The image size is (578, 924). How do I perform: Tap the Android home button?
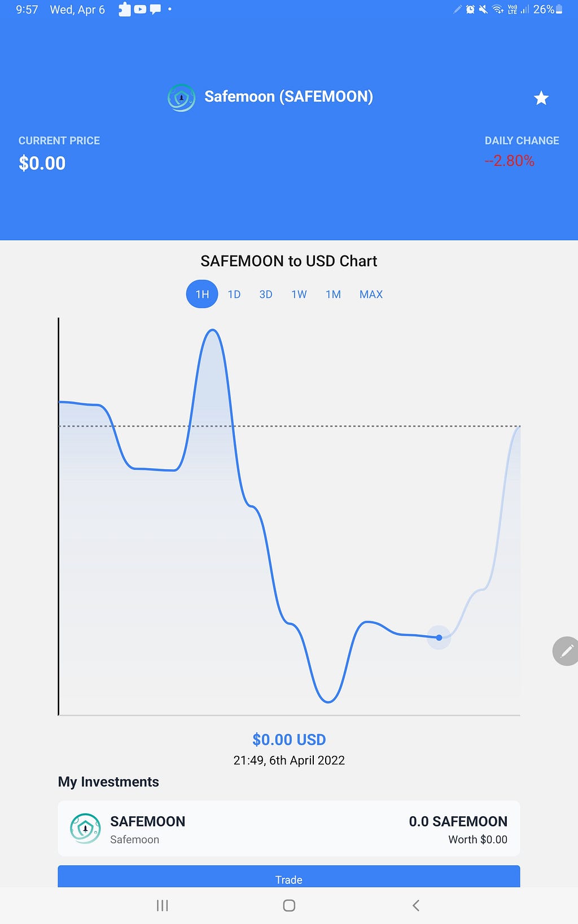click(x=289, y=905)
